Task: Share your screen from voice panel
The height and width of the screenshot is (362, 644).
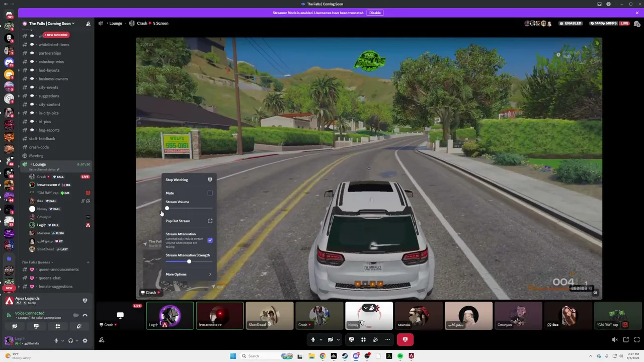Action: [x=36, y=326]
